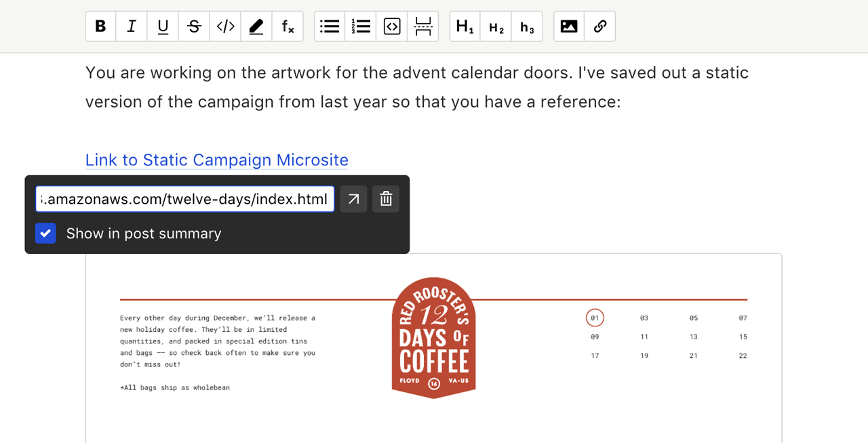Uncheck Show in post summary
This screenshot has height=443, width=868.
tap(45, 234)
